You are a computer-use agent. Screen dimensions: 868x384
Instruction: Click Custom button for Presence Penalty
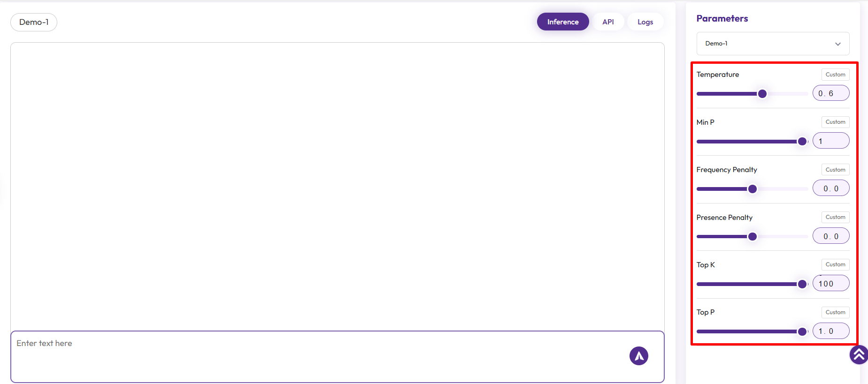click(835, 217)
